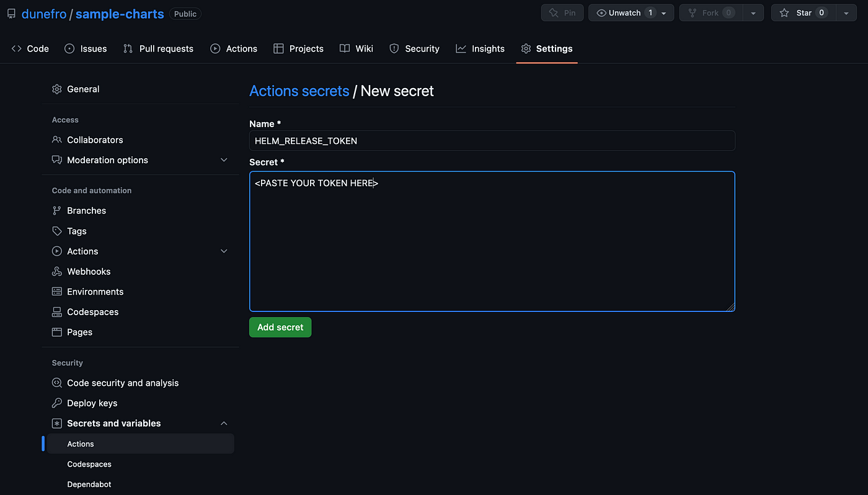Click the Projects table icon
Viewport: 868px width, 495px height.
click(278, 48)
